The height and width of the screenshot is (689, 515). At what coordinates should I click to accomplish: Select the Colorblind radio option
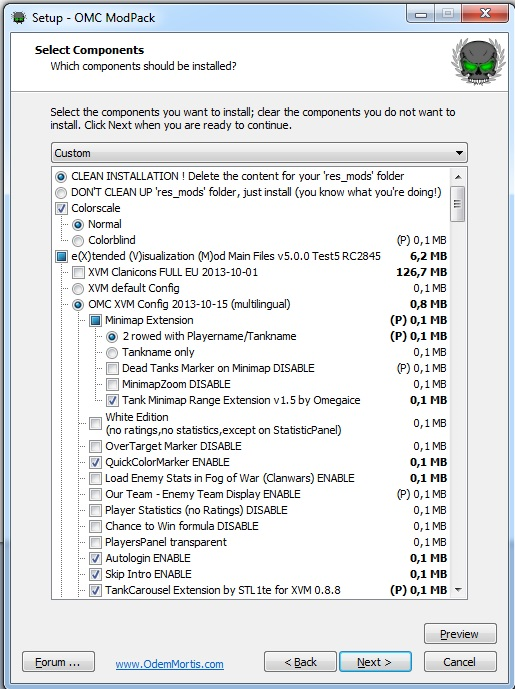[78, 240]
